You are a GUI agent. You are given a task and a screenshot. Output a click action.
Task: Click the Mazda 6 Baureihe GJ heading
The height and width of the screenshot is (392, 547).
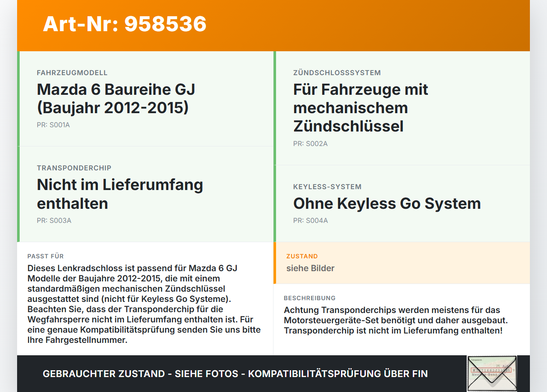tap(115, 99)
